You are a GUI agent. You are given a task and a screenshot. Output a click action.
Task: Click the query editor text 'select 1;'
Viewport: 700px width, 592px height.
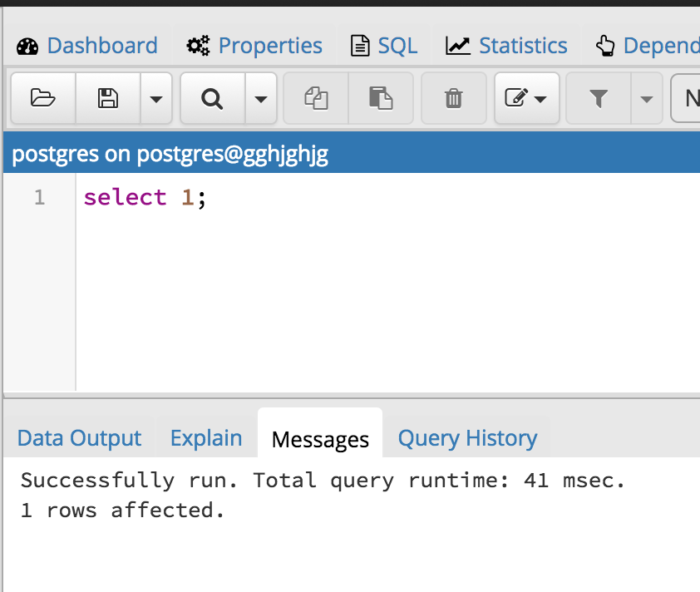click(x=145, y=198)
